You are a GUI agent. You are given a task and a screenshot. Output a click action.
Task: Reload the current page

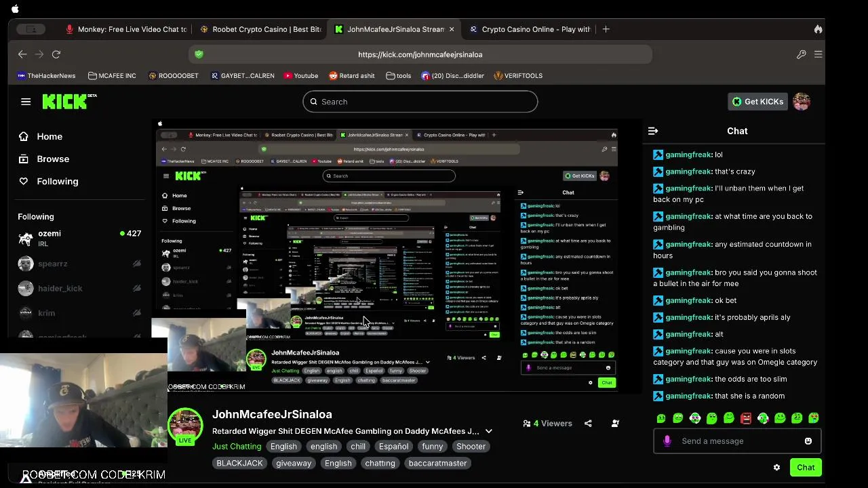point(56,54)
